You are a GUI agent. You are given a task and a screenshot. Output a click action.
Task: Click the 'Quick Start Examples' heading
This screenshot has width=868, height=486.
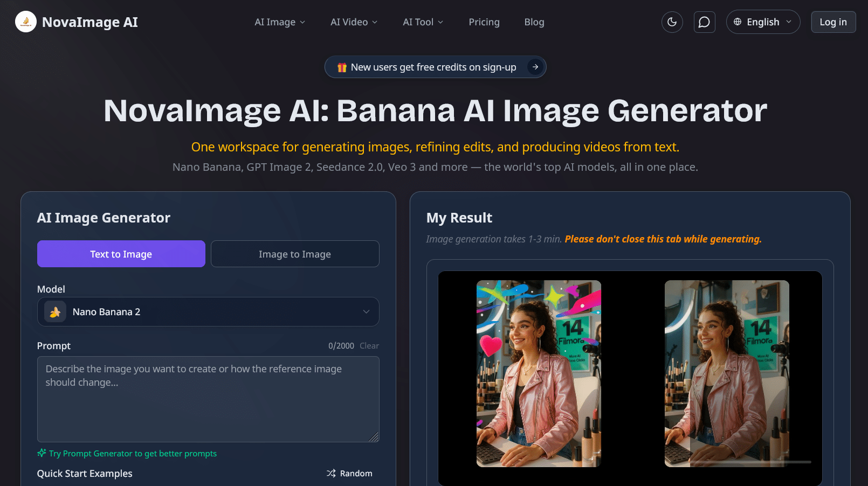pos(85,474)
